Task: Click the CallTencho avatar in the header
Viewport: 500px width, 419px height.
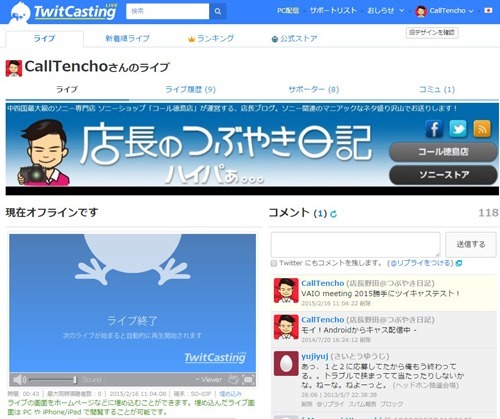Action: tap(421, 11)
